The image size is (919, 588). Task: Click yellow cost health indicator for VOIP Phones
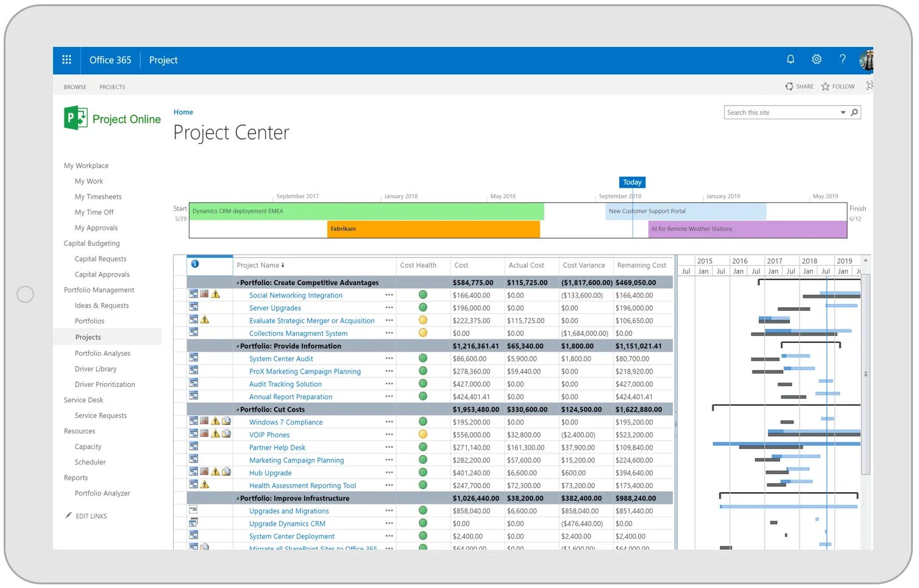422,434
